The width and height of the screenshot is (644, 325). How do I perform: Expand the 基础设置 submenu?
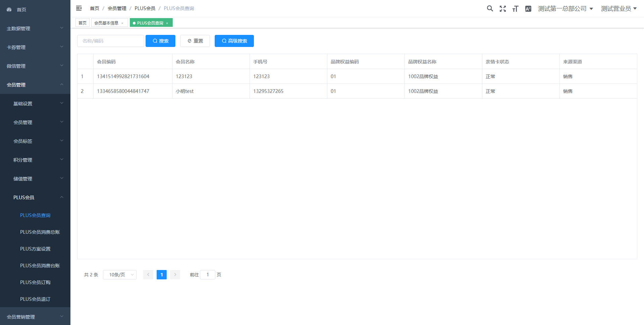click(x=35, y=104)
